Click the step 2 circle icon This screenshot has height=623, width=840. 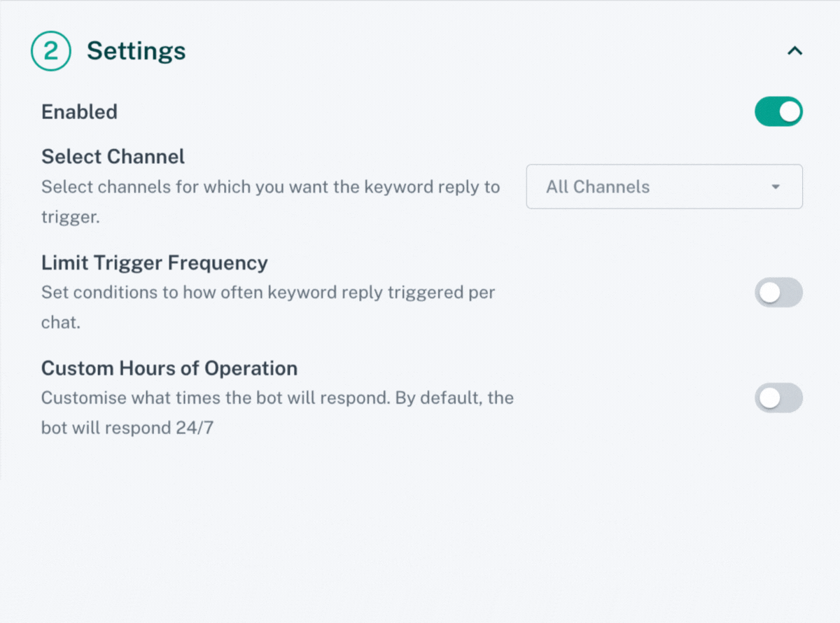50,51
